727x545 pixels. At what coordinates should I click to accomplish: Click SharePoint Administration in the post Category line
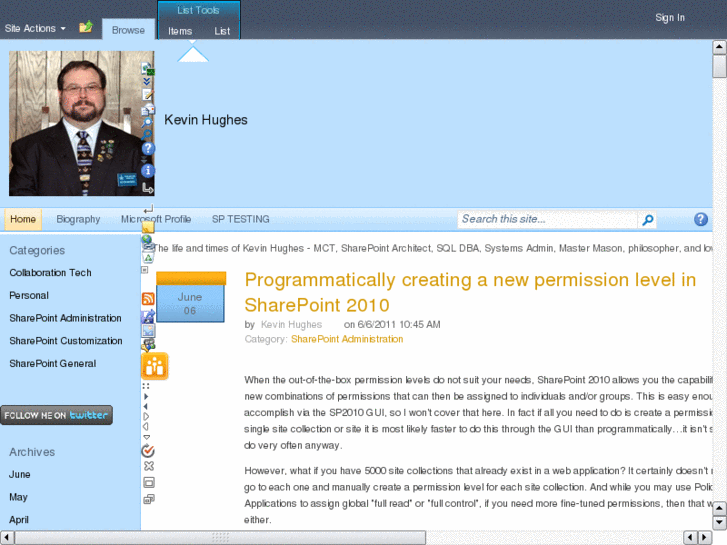[x=347, y=339]
